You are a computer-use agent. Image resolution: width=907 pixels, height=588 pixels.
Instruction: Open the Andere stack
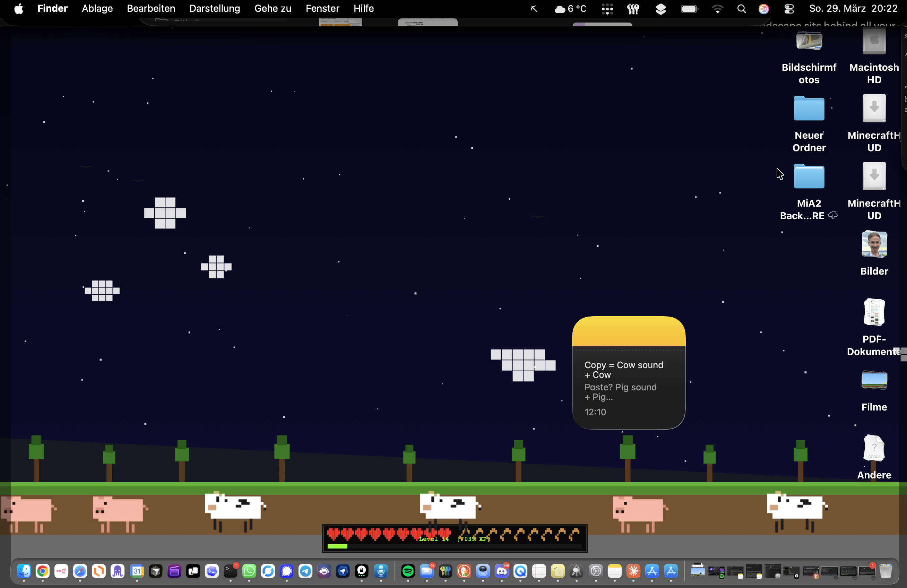coord(874,448)
